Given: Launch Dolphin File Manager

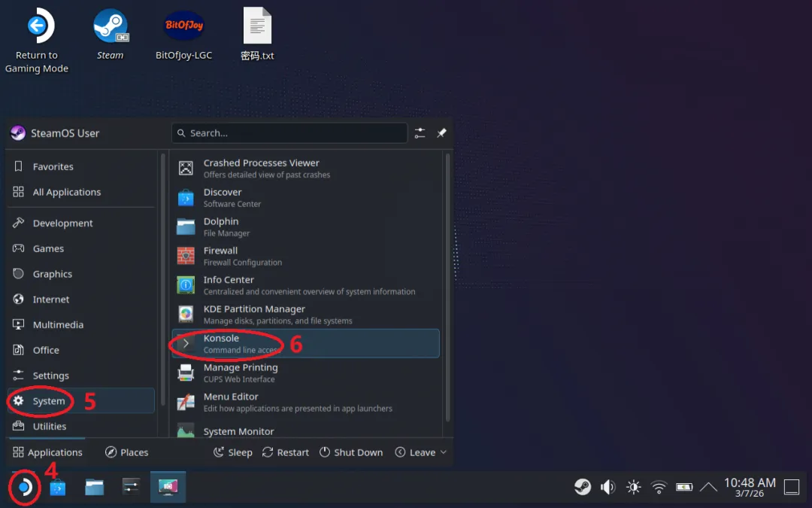Looking at the screenshot, I should click(x=305, y=227).
